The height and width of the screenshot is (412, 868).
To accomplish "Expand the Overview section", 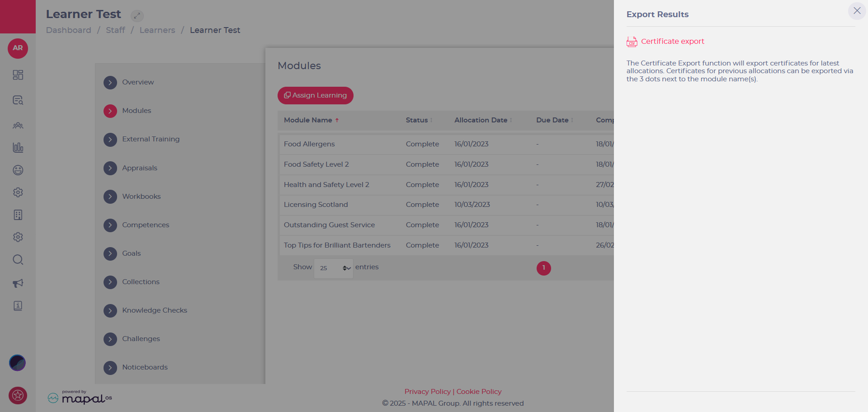I will 110,82.
